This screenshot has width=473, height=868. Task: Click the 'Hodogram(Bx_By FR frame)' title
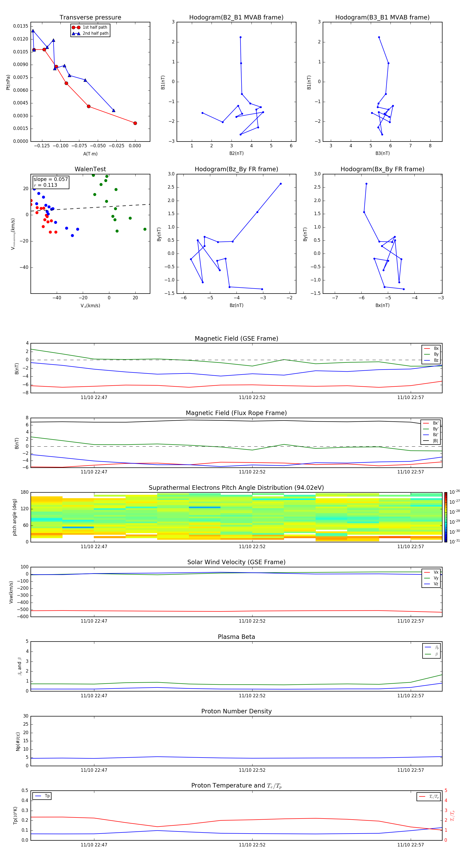pyautogui.click(x=382, y=169)
